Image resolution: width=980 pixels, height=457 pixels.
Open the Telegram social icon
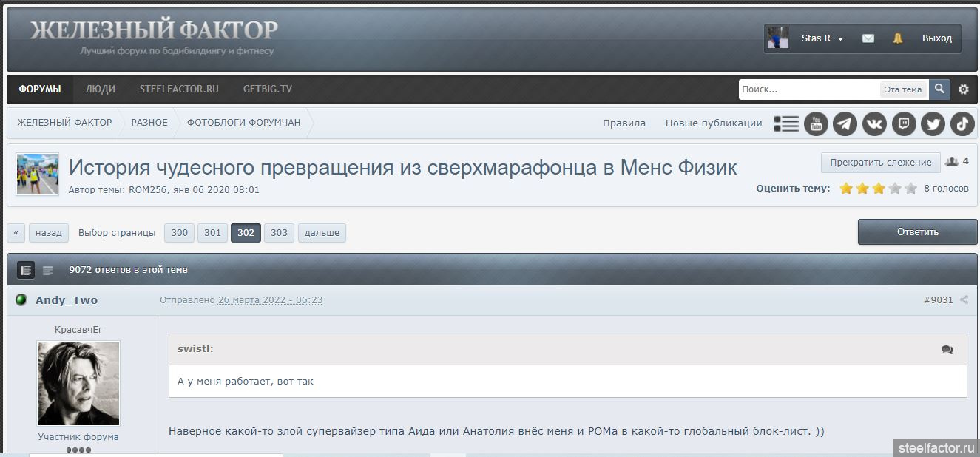845,123
